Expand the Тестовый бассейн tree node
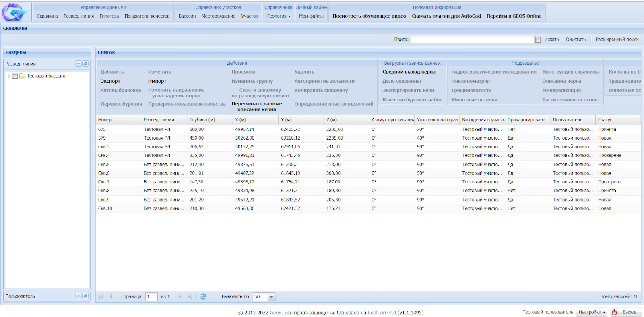644x317 pixels. click(9, 76)
